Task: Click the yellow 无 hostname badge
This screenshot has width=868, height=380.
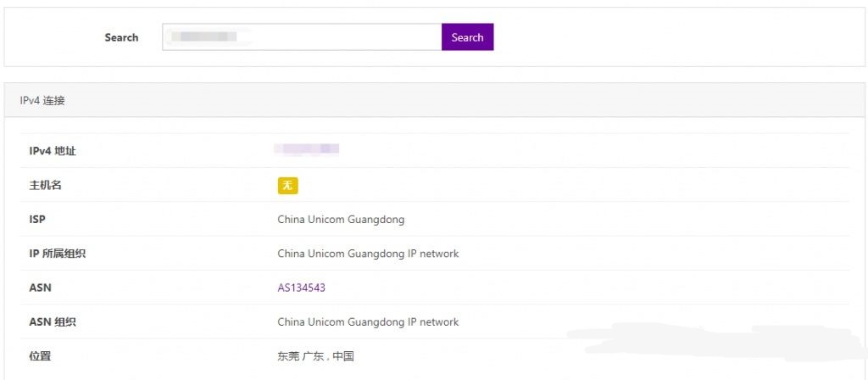Action: point(287,186)
